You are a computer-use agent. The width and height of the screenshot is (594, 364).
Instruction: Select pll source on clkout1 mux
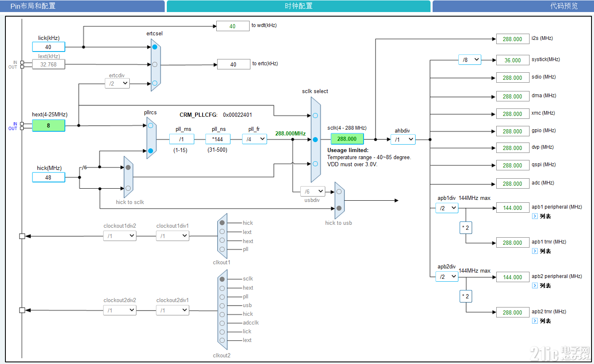click(222, 249)
